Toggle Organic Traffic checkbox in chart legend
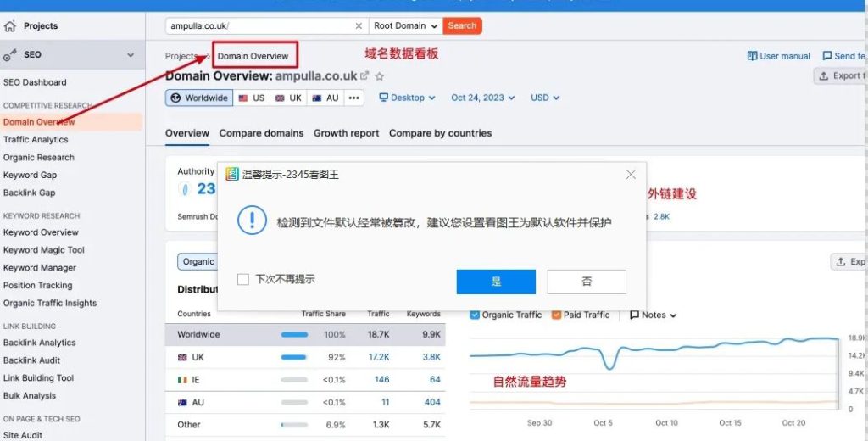The height and width of the screenshot is (441, 868). click(475, 315)
